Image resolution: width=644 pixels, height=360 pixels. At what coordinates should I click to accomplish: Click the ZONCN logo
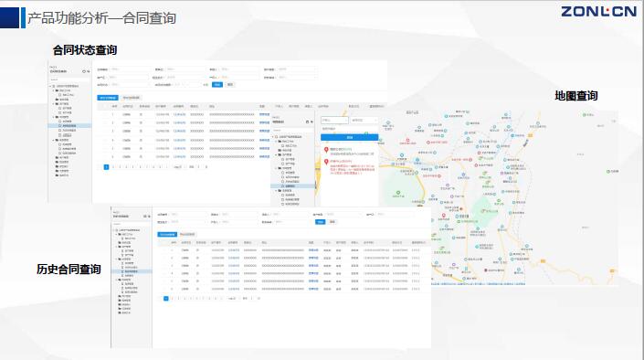599,12
